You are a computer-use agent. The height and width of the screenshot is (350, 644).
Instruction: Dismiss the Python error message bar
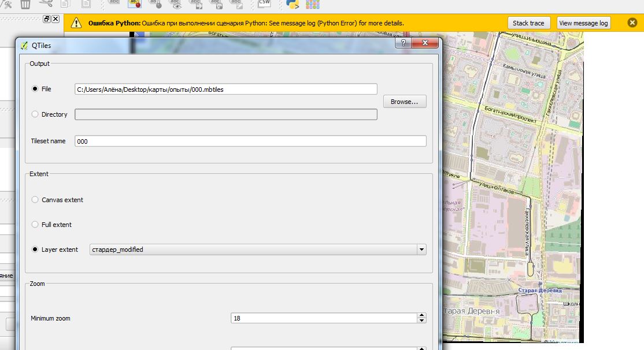(632, 23)
